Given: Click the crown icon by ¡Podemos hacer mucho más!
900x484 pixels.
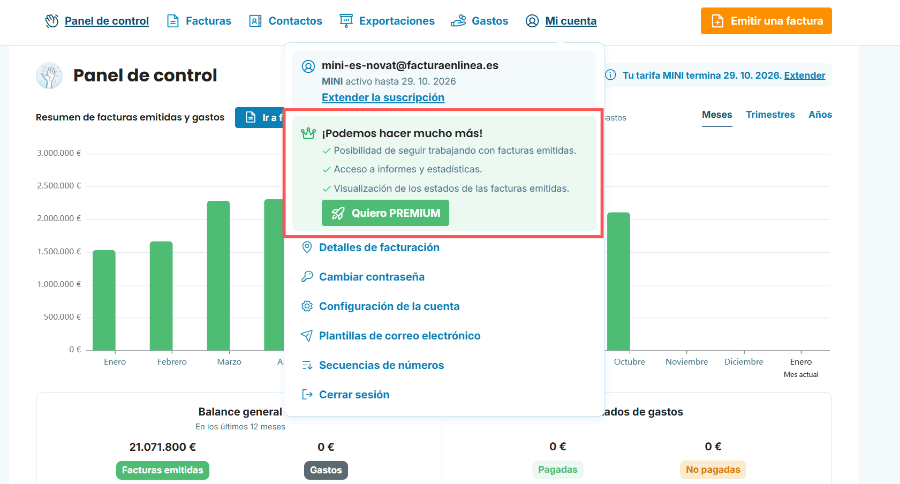Looking at the screenshot, I should pos(308,133).
